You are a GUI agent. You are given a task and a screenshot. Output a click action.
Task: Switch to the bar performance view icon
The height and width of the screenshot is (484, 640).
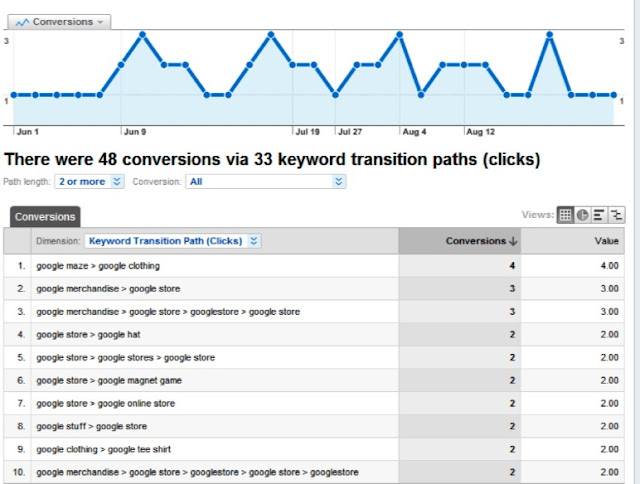click(599, 215)
